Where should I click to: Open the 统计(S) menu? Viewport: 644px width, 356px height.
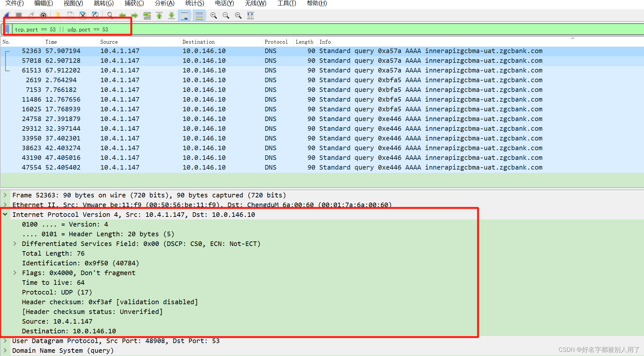[195, 3]
